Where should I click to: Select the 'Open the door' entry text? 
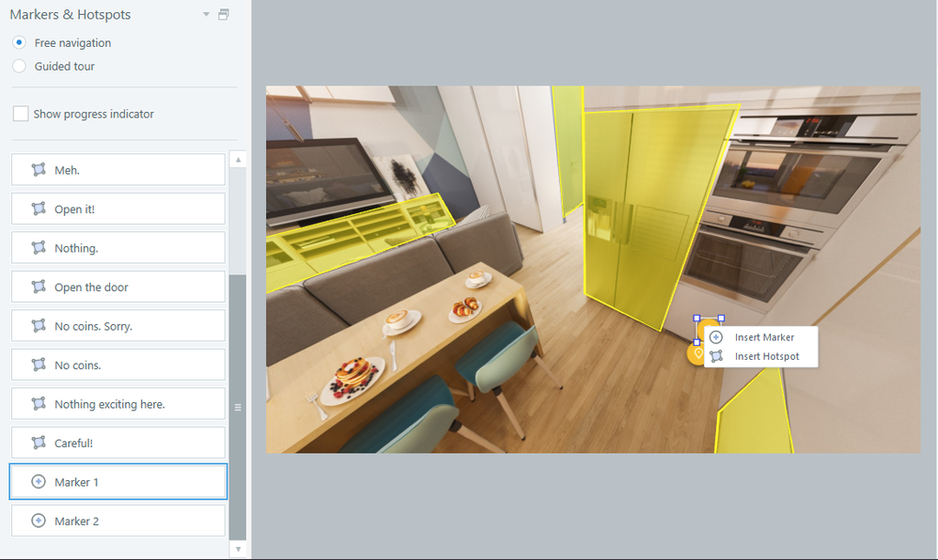click(x=91, y=288)
